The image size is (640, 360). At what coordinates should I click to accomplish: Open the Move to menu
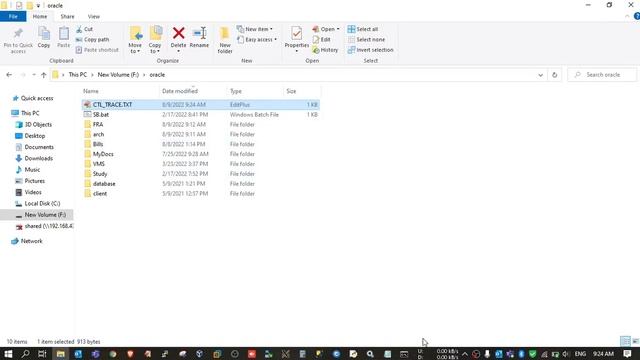tap(135, 40)
